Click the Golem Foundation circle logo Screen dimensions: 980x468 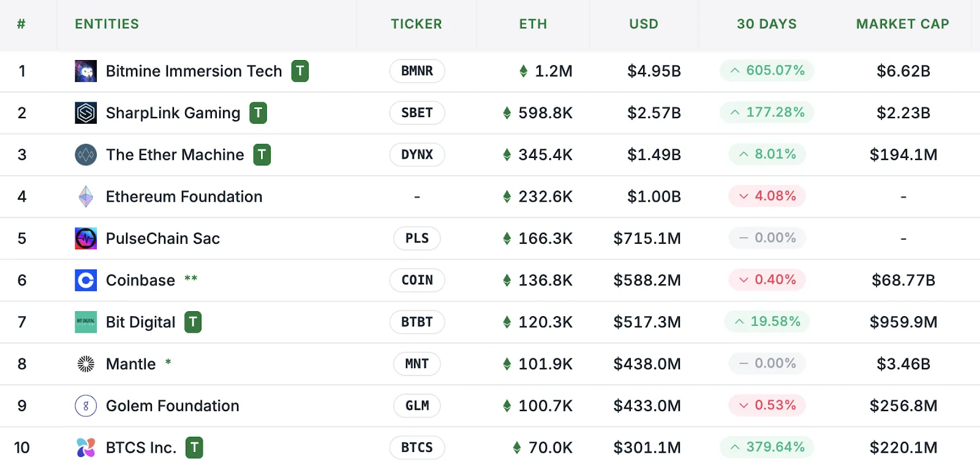pyautogui.click(x=86, y=406)
